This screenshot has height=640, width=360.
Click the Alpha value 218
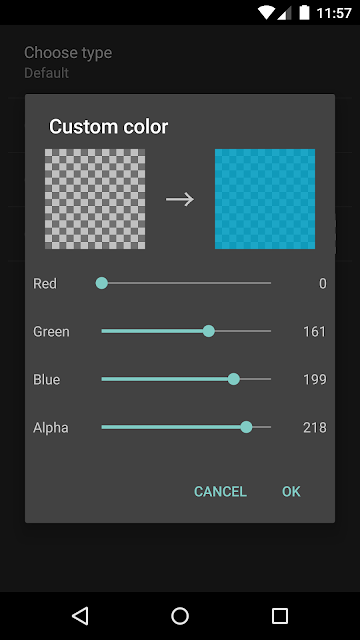click(315, 428)
